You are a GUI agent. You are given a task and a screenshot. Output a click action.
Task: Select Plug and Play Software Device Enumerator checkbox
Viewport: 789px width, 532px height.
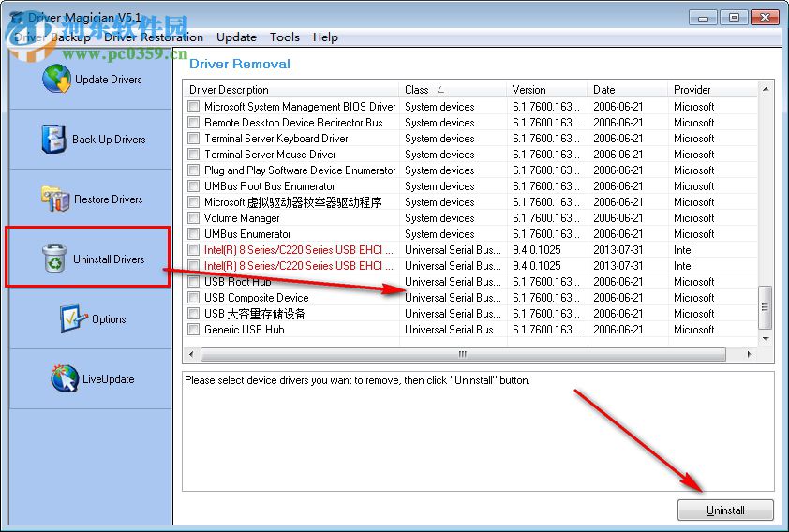[193, 170]
